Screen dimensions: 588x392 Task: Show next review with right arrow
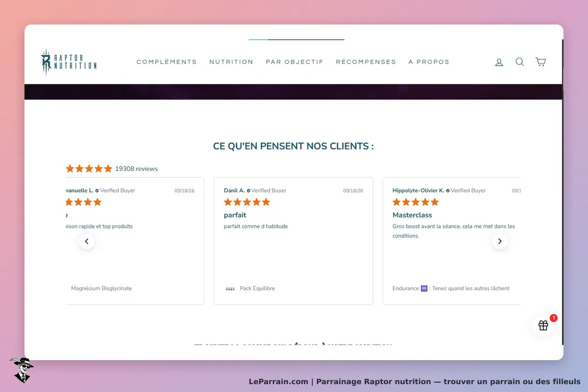[x=500, y=241]
